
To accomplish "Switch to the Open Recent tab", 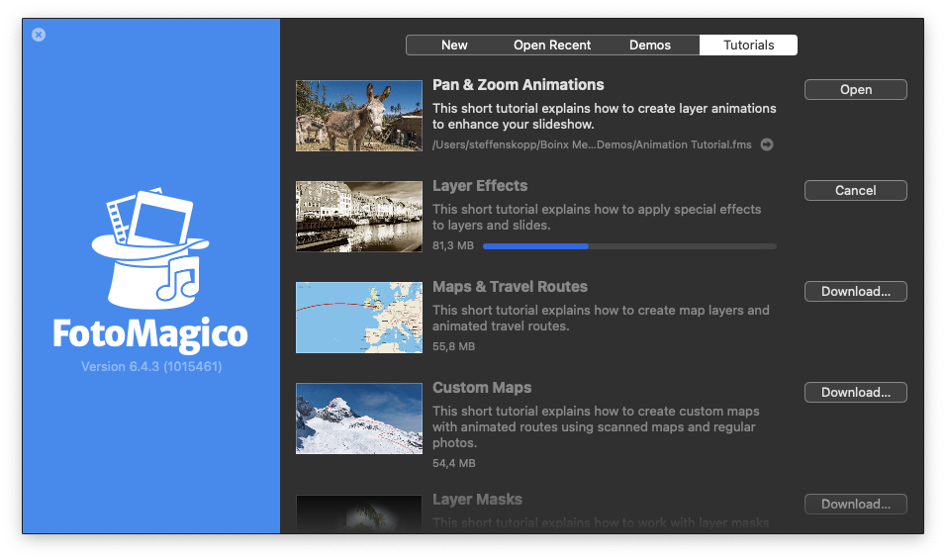I will coord(552,46).
